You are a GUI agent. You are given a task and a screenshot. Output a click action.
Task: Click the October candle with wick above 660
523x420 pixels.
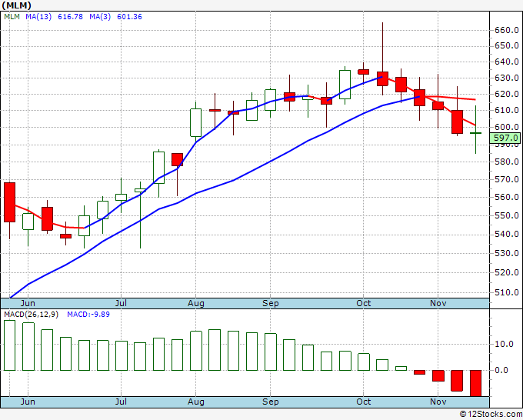pyautogui.click(x=382, y=78)
